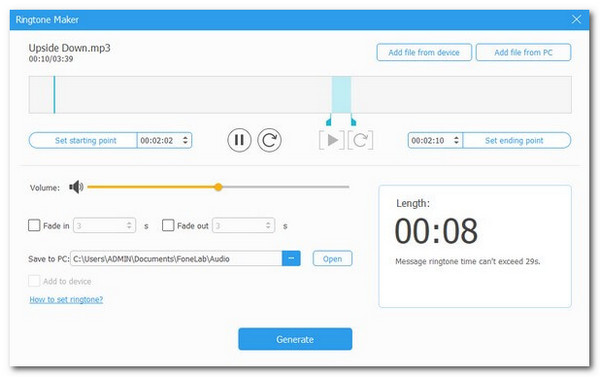This screenshot has height=377, width=600.
Task: Click the playhead line in the waveform
Action: [x=54, y=95]
